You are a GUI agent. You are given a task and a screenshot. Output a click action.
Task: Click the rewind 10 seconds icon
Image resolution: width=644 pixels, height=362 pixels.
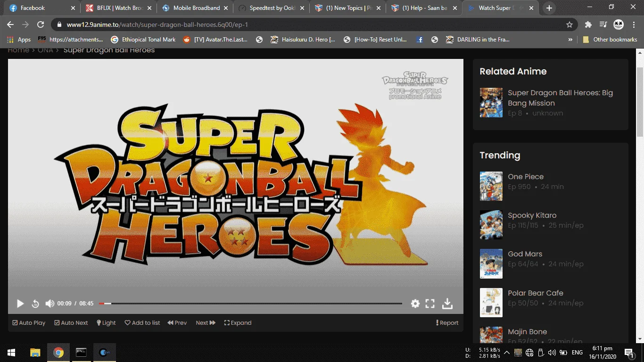pos(35,304)
